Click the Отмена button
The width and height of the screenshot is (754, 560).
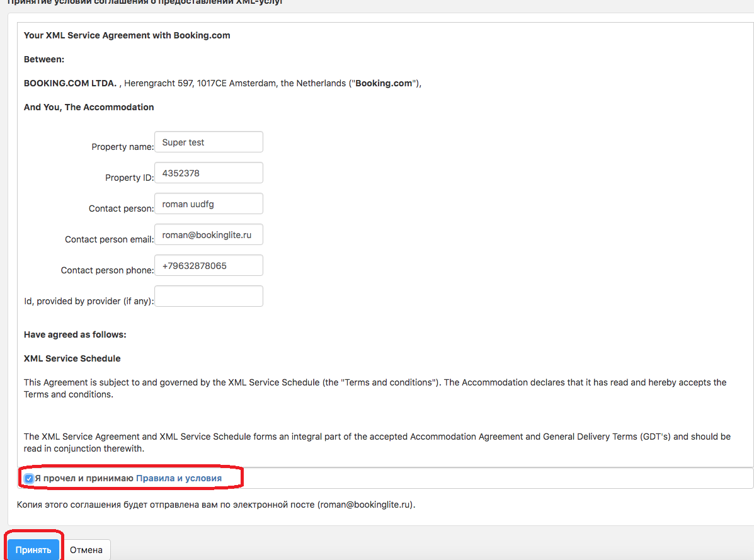tap(86, 549)
